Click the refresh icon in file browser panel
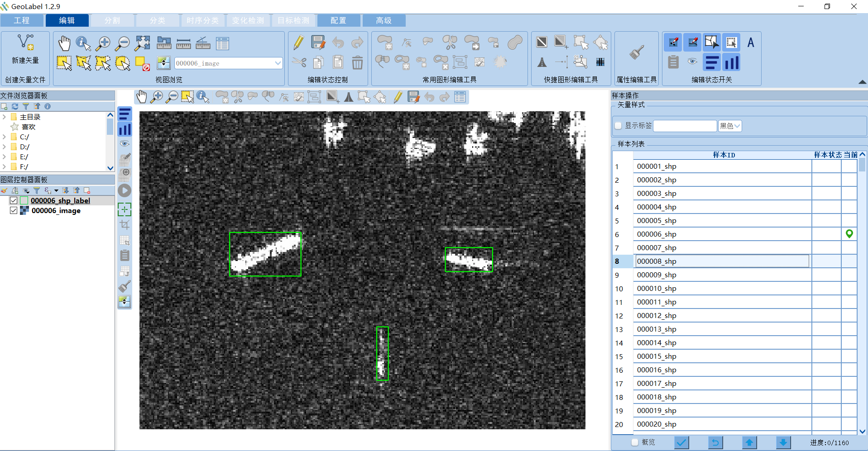The image size is (868, 451). point(15,106)
